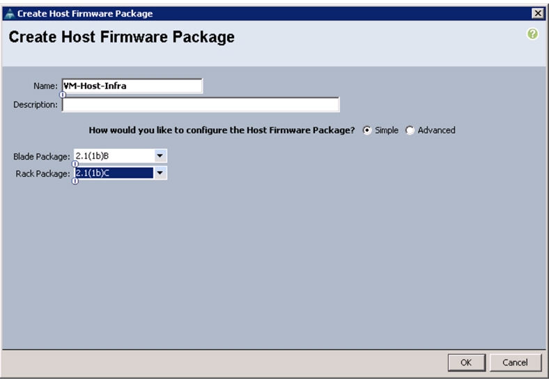Viewport: 549px width, 392px height.
Task: Close the Create Host Firmware Package dialog
Action: click(537, 13)
